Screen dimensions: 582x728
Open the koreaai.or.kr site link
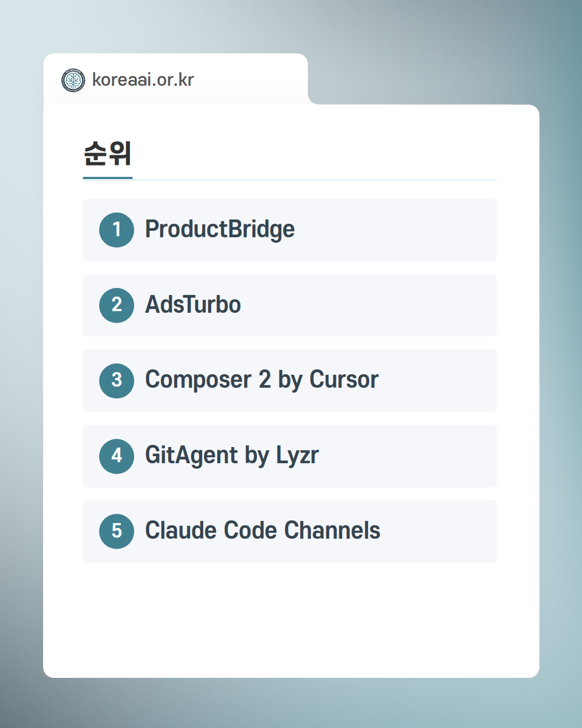point(143,80)
